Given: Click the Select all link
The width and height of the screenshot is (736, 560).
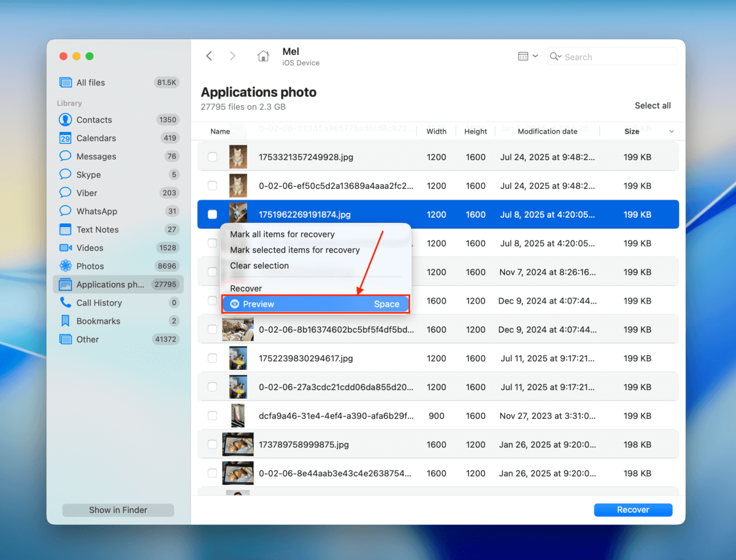Looking at the screenshot, I should pos(652,105).
